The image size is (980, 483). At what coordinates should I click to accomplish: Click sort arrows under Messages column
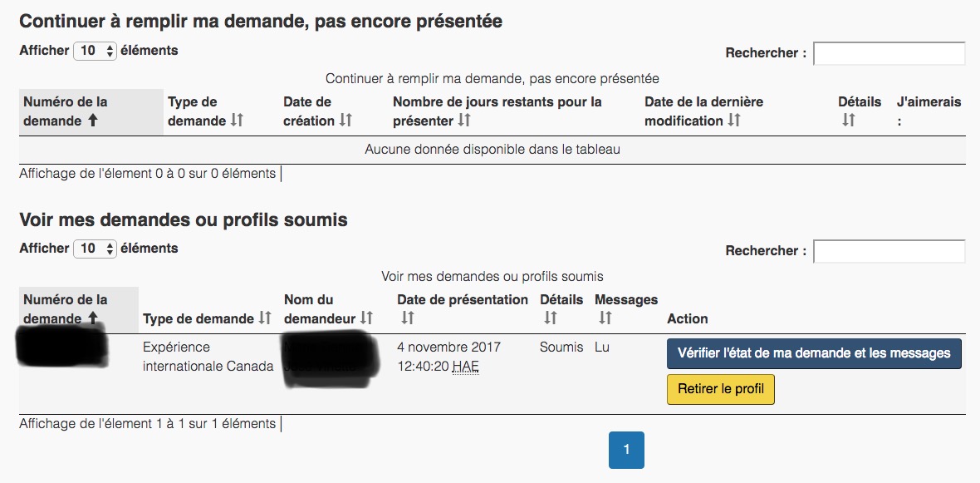pyautogui.click(x=605, y=318)
